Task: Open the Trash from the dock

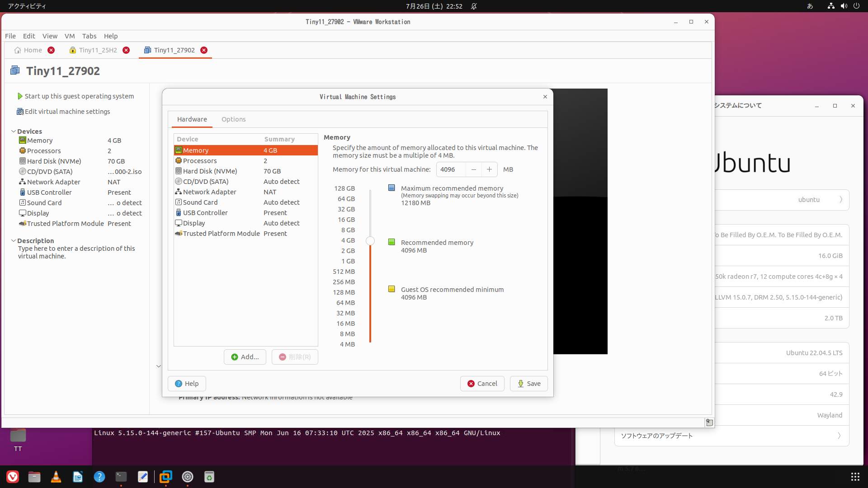Action: [x=209, y=477]
